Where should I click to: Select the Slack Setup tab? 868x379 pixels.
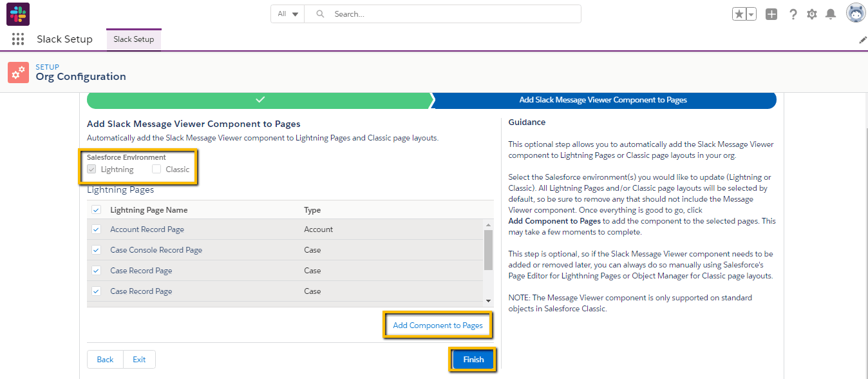coord(134,39)
